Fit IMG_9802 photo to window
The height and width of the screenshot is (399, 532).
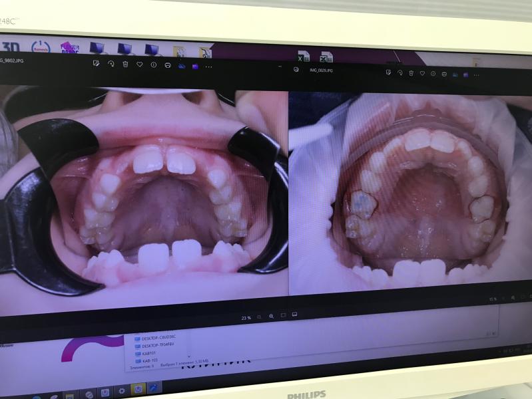(283, 315)
